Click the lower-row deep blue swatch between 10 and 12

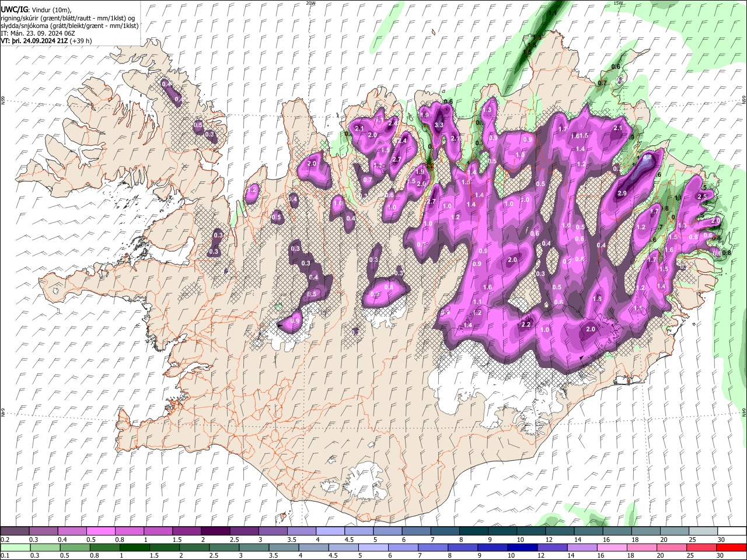522,547
